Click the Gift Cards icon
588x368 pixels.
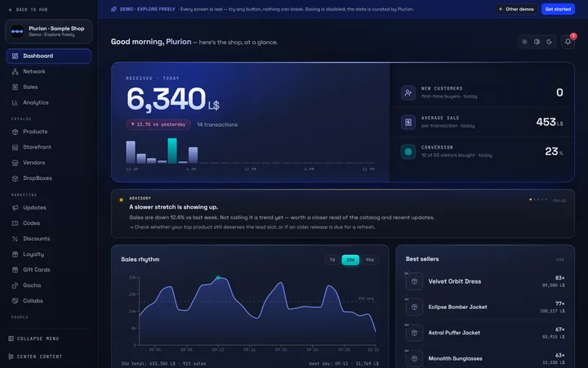coord(15,270)
